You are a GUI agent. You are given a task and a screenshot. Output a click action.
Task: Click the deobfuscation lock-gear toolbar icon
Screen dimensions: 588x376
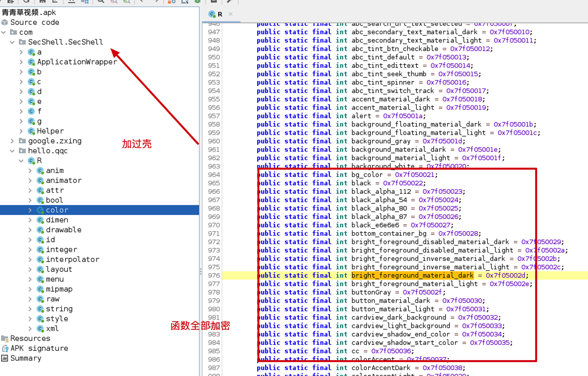tap(172, 1)
